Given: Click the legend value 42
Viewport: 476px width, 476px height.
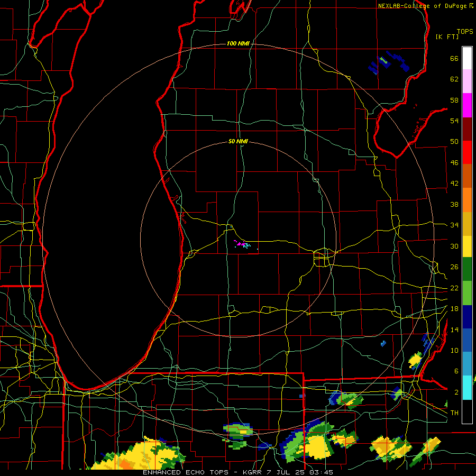Looking at the screenshot, I should pyautogui.click(x=454, y=184).
